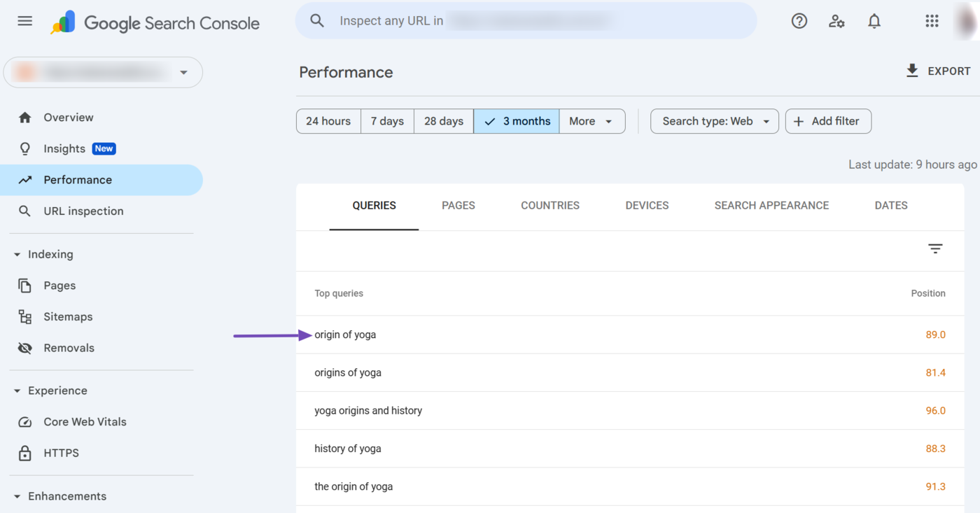Viewport: 980px width, 513px height.
Task: Click the Inspect any URL search field
Action: (525, 21)
